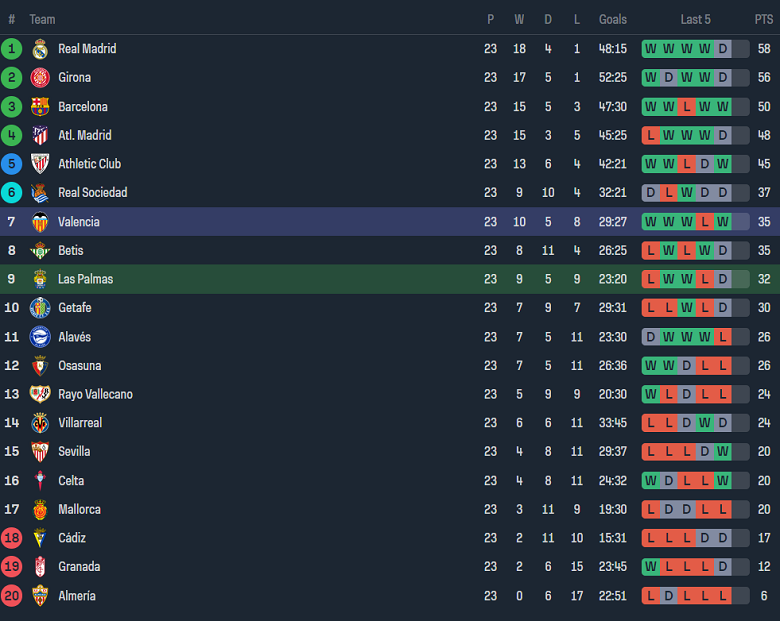Click the red rank 20 relegation badge

(x=12, y=596)
